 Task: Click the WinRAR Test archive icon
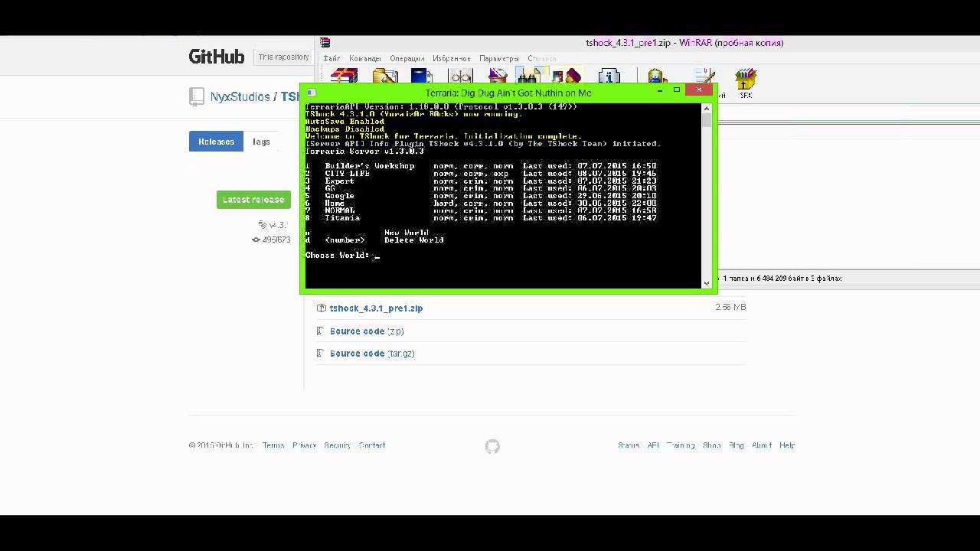click(x=422, y=77)
